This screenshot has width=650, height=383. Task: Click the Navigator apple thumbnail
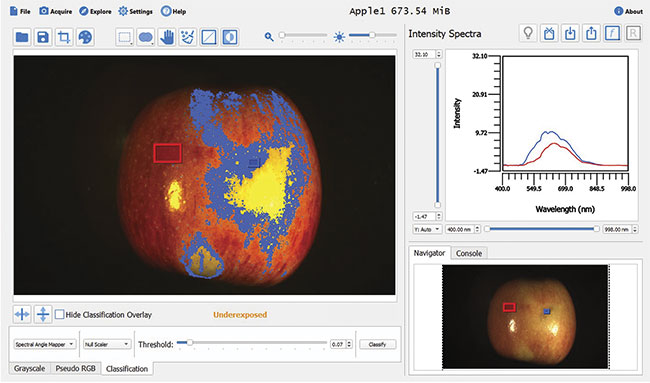pyautogui.click(x=525, y=317)
